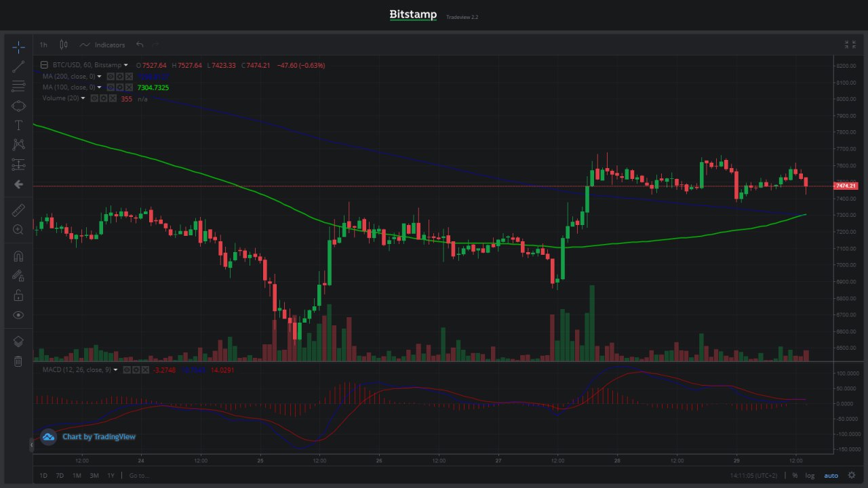
Task: Hide the MA 200 indicator via eye icon
Action: pos(110,77)
